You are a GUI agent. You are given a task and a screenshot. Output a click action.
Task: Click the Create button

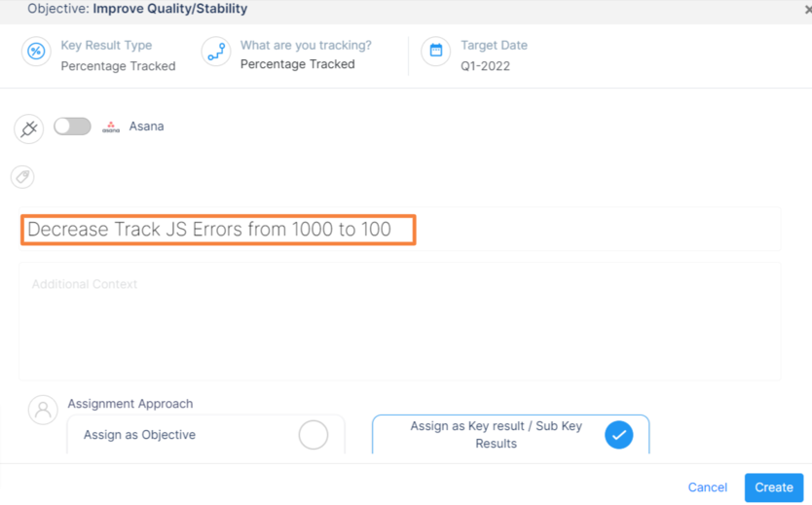pyautogui.click(x=773, y=487)
